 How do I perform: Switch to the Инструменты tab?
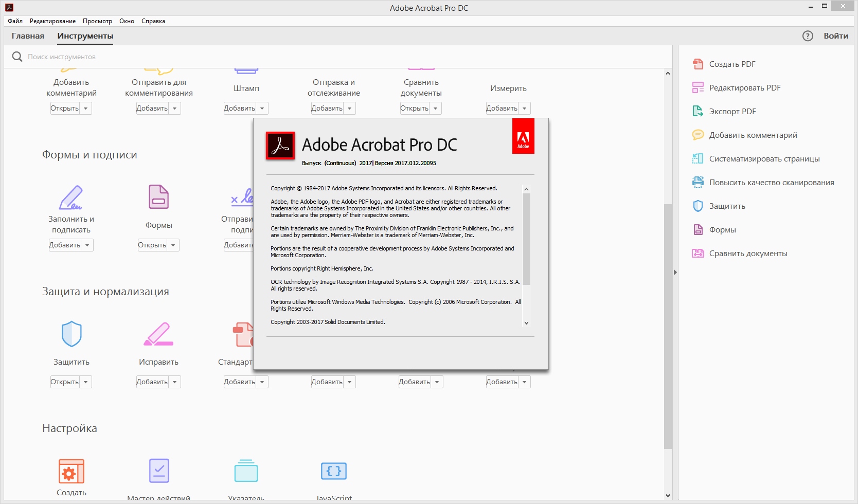[85, 36]
